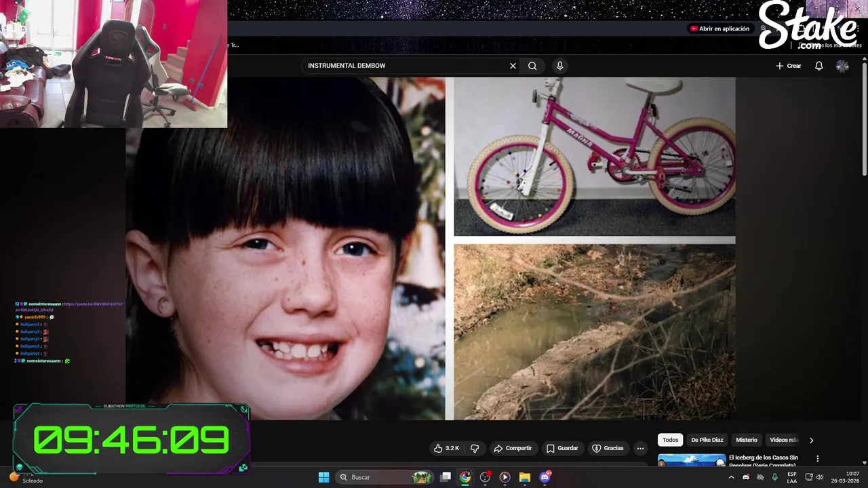Like the video with 3.2 K likes
The width and height of the screenshot is (868, 488).
tap(447, 448)
